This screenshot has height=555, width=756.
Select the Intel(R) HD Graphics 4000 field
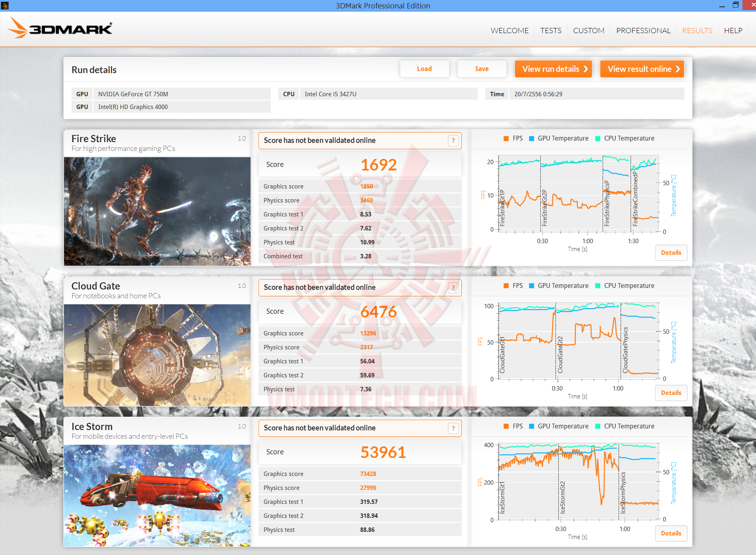tap(182, 107)
